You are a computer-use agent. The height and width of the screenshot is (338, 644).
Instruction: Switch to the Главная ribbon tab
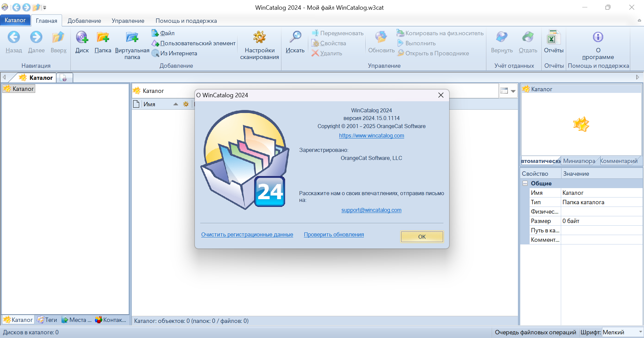47,21
